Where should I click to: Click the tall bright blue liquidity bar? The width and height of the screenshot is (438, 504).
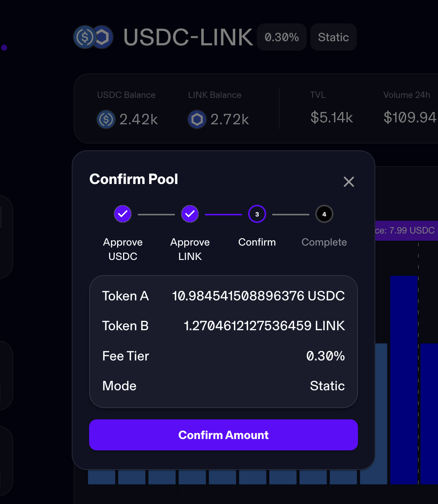(404, 378)
